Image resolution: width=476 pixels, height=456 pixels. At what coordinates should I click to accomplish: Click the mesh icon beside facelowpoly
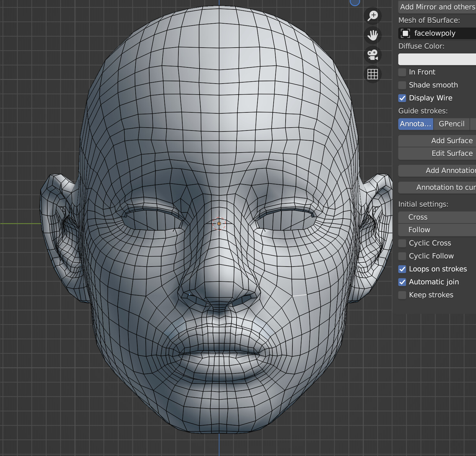pyautogui.click(x=405, y=33)
